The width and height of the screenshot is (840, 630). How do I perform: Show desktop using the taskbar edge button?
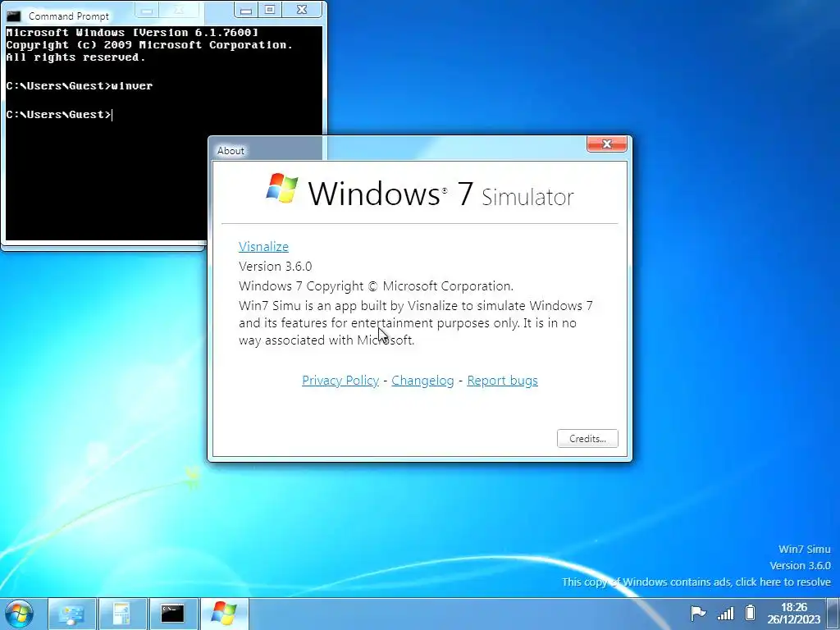[x=833, y=614]
